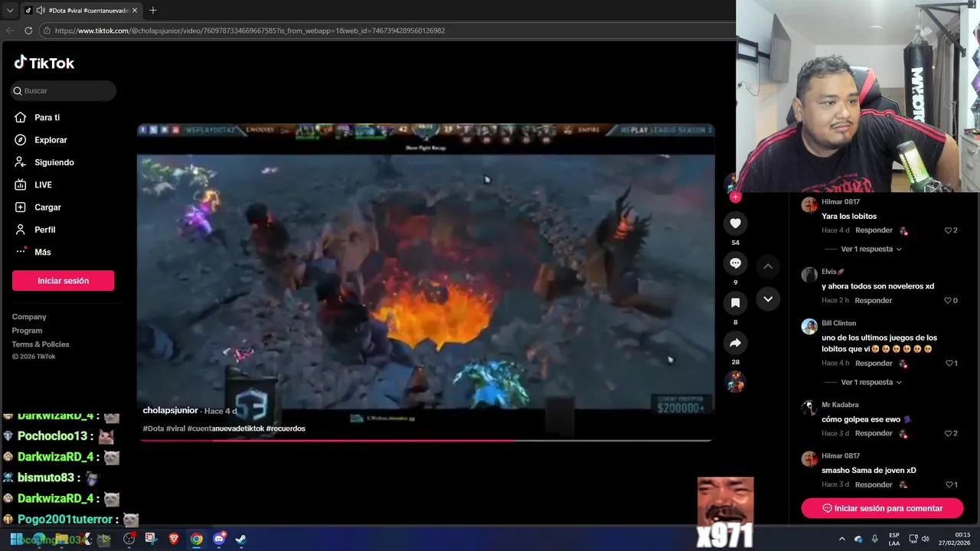Open Discord from the taskbar
980x551 pixels.
click(220, 539)
